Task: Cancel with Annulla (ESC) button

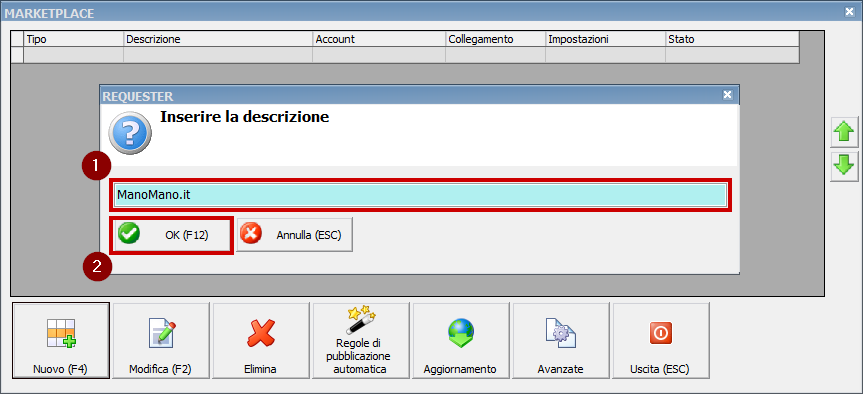Action: point(294,235)
